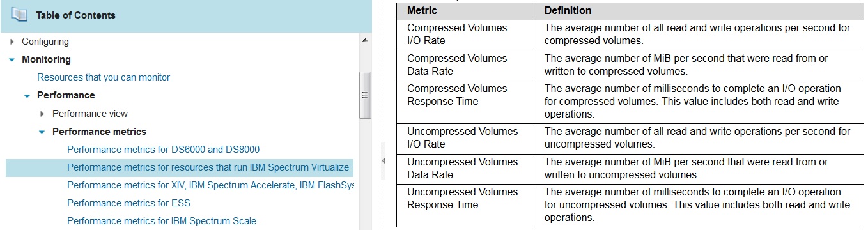868x230 pixels.
Task: Click the Performance metrics tree label
Action: coord(99,132)
